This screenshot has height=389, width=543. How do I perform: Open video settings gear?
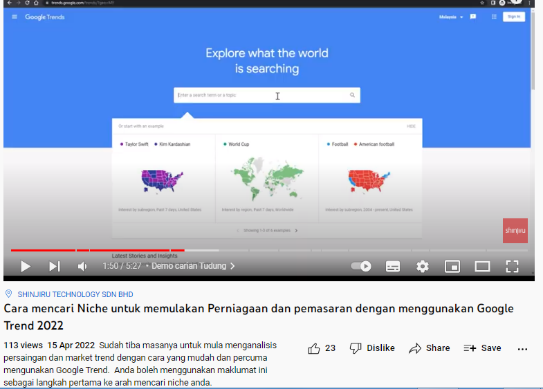click(x=422, y=266)
